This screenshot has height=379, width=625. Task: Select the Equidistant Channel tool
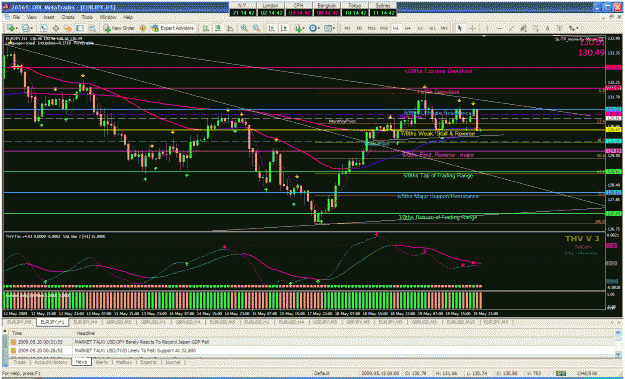tap(523, 28)
